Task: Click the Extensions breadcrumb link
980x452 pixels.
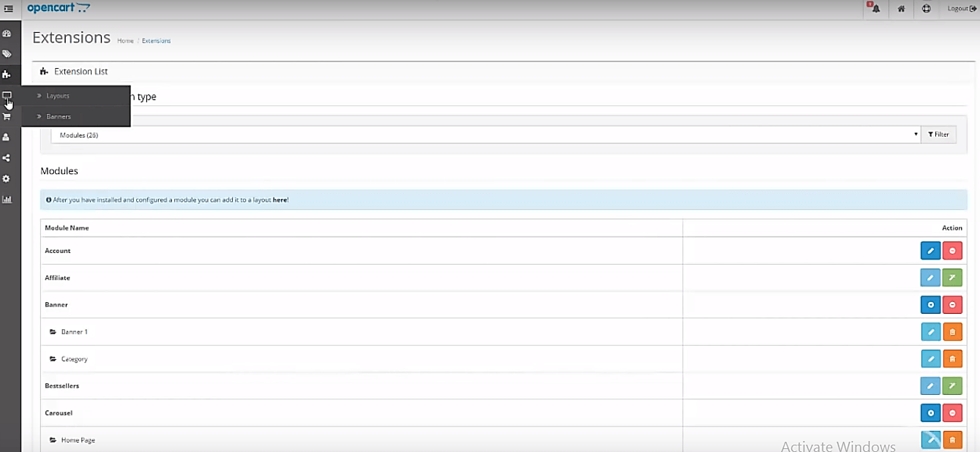Action: pyautogui.click(x=156, y=41)
